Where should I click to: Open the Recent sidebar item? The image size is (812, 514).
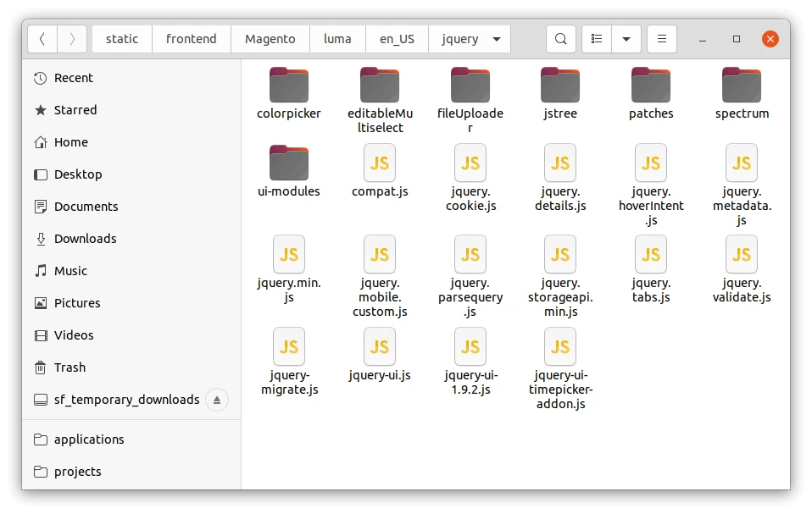[73, 78]
